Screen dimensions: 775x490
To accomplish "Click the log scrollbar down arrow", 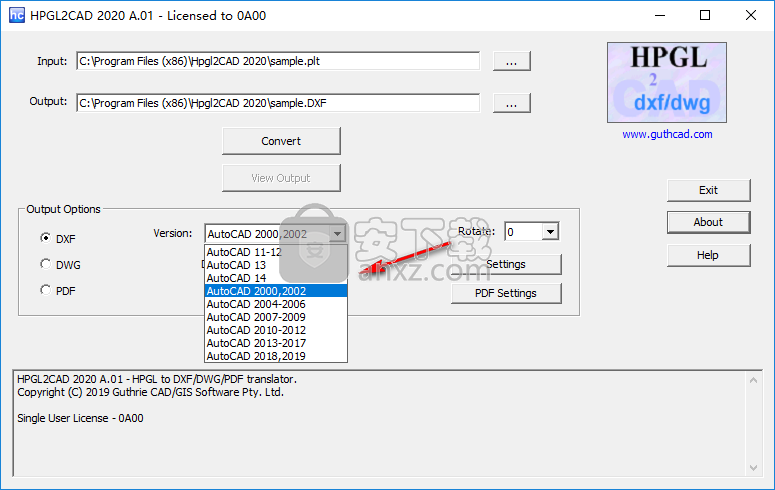I will pos(753,468).
